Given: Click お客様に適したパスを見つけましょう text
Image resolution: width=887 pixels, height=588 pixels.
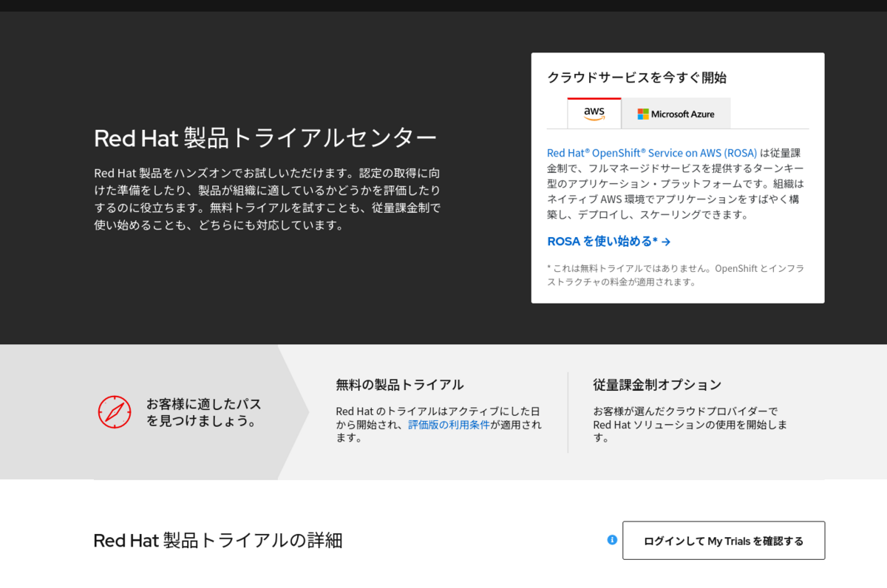Looking at the screenshot, I should coord(203,413).
